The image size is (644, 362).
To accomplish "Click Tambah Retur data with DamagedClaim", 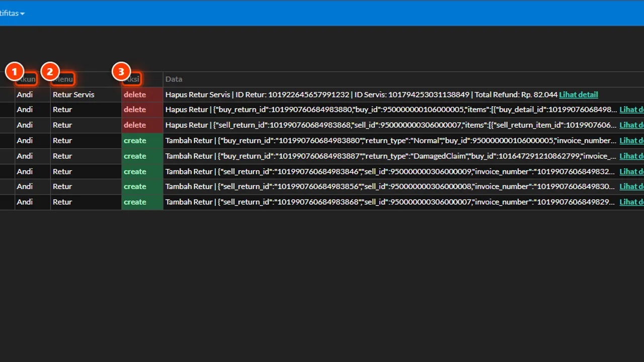I will 391,156.
